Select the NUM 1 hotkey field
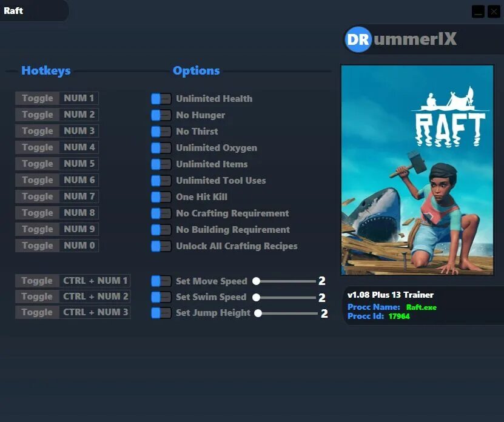This screenshot has width=504, height=422. [x=79, y=98]
